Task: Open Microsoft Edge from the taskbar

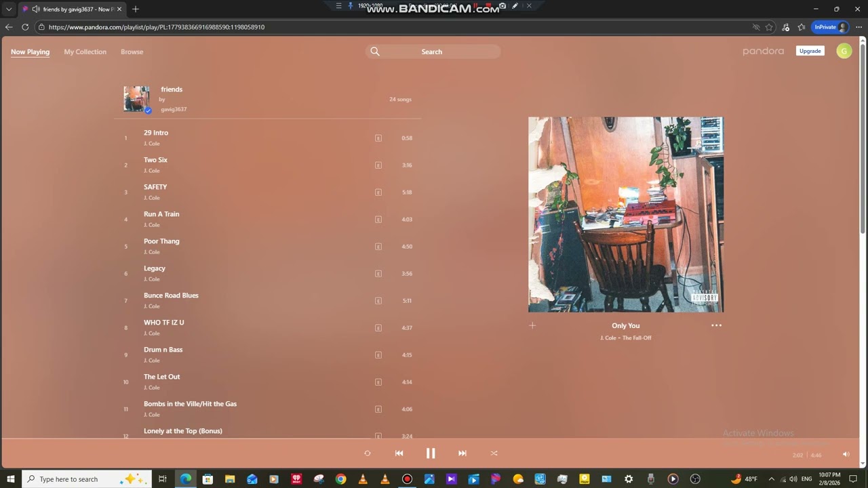Action: point(185,479)
